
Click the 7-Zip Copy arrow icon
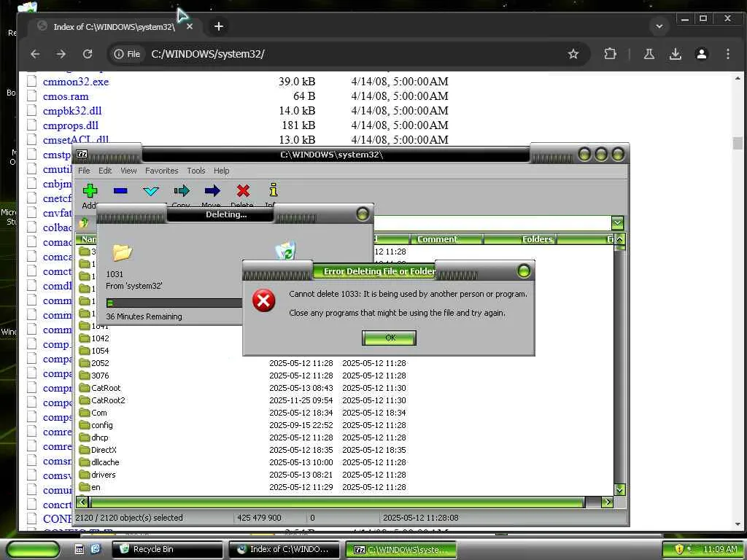(x=182, y=191)
